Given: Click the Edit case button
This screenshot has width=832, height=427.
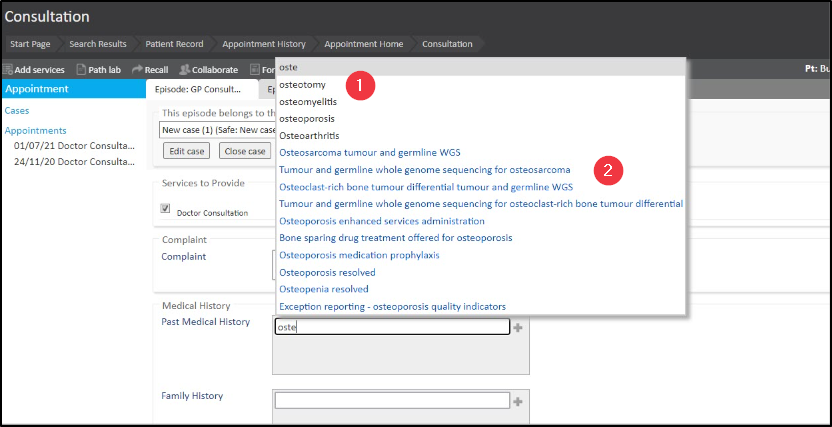Looking at the screenshot, I should [188, 151].
